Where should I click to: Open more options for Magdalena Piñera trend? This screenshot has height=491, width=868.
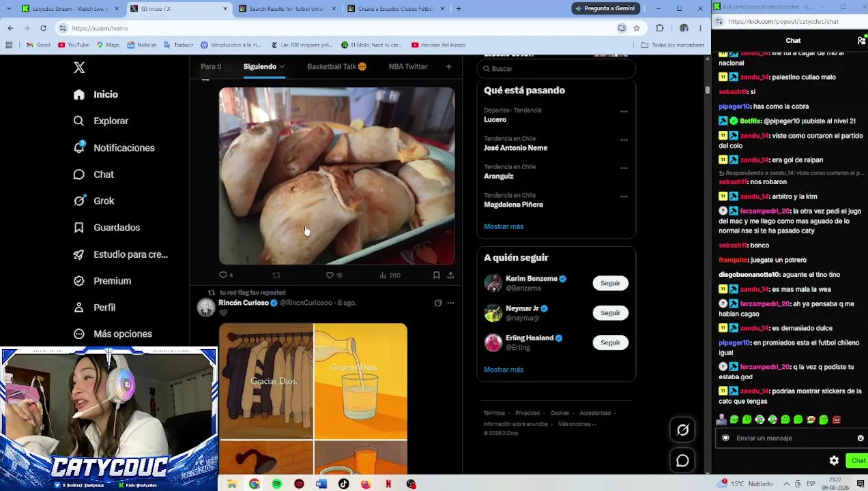point(624,196)
